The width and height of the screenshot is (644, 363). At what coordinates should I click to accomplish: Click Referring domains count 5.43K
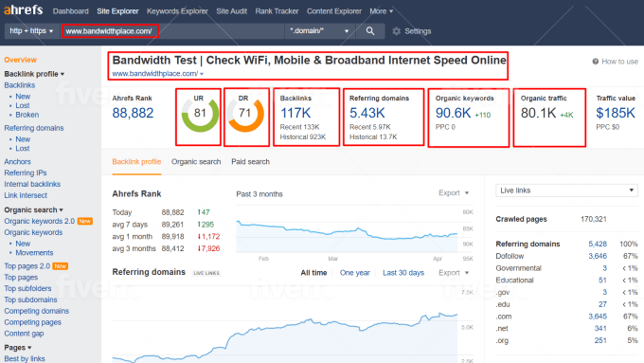[x=367, y=113]
